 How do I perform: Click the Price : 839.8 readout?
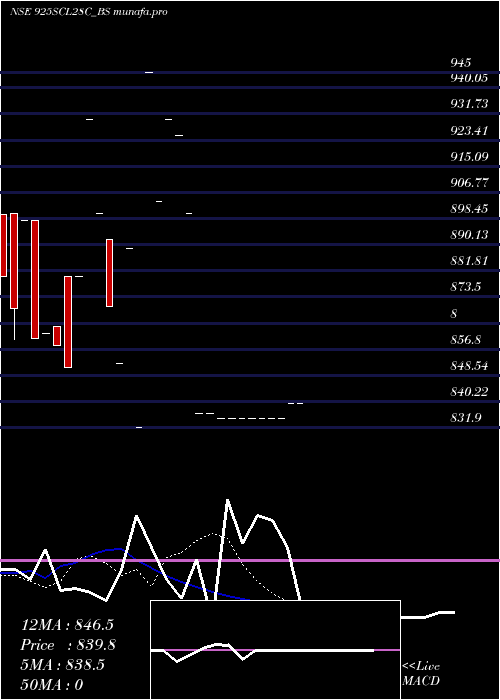coord(68,645)
